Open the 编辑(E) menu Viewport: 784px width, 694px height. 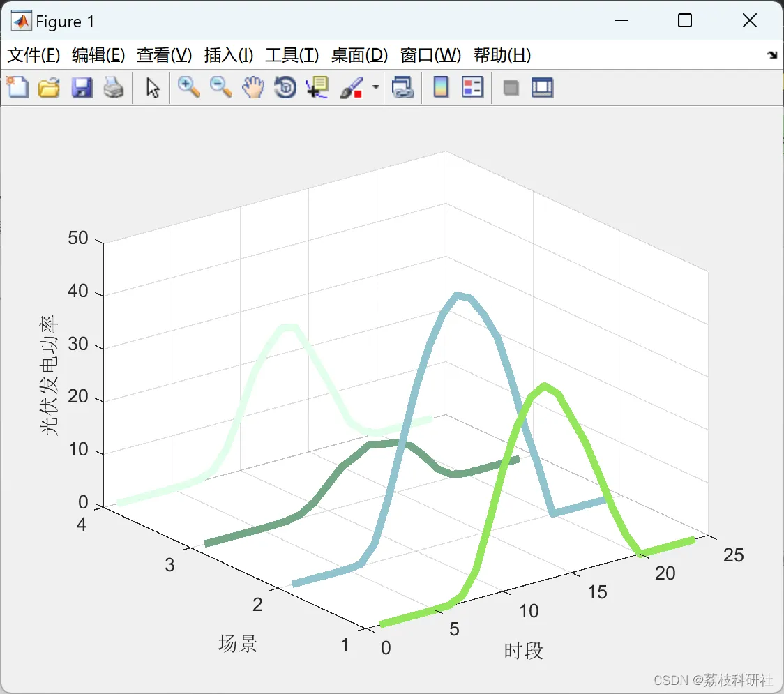[98, 55]
